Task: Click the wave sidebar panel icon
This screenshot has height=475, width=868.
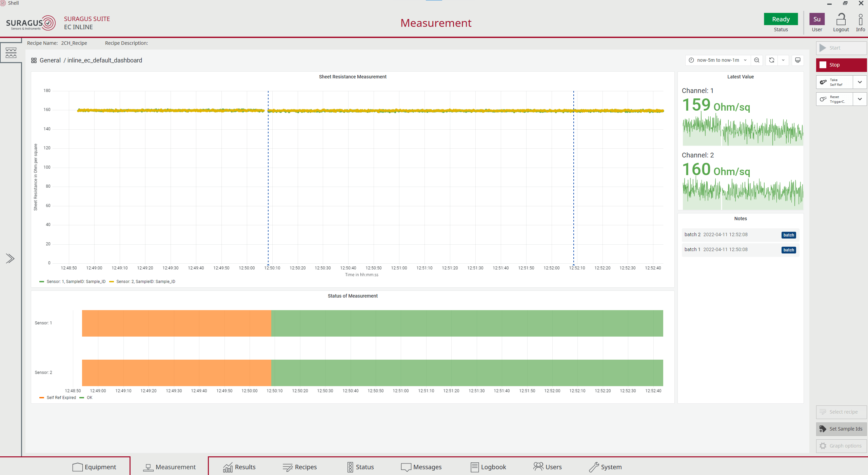Action: (11, 53)
